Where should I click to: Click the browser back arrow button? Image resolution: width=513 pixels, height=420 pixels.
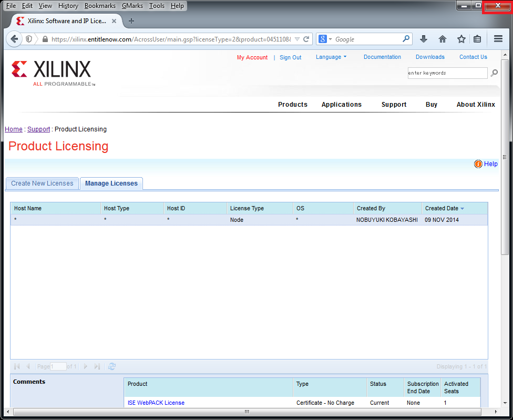pyautogui.click(x=14, y=39)
